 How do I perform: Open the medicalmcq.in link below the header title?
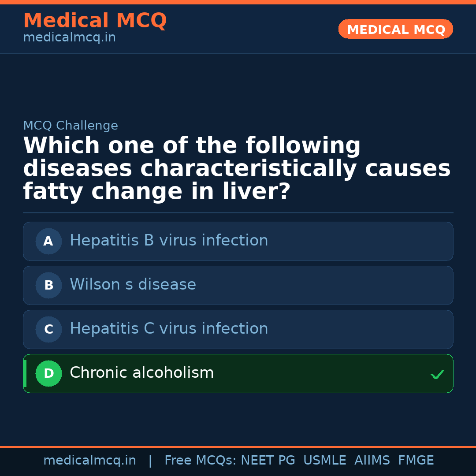pyautogui.click(x=69, y=38)
